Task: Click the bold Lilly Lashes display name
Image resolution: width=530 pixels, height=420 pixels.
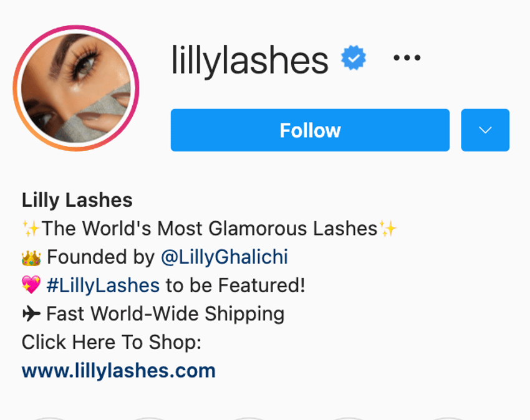Action: pos(77,200)
